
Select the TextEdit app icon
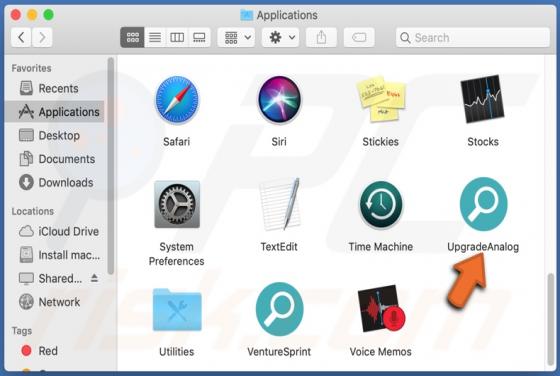tap(280, 204)
